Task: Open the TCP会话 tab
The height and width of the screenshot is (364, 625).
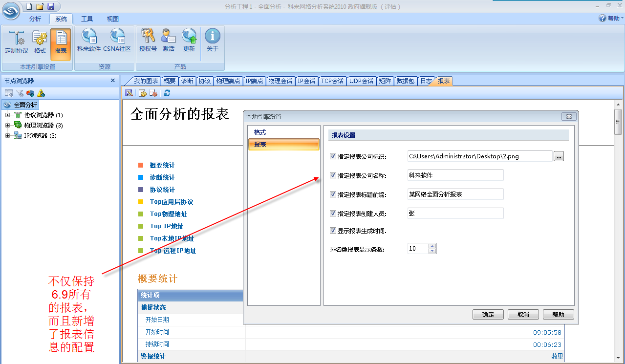Action: coord(332,81)
